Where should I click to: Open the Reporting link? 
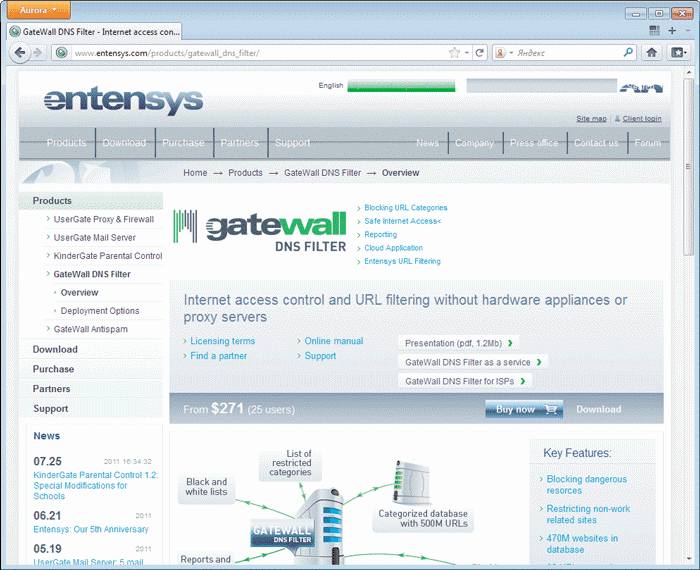click(x=380, y=234)
